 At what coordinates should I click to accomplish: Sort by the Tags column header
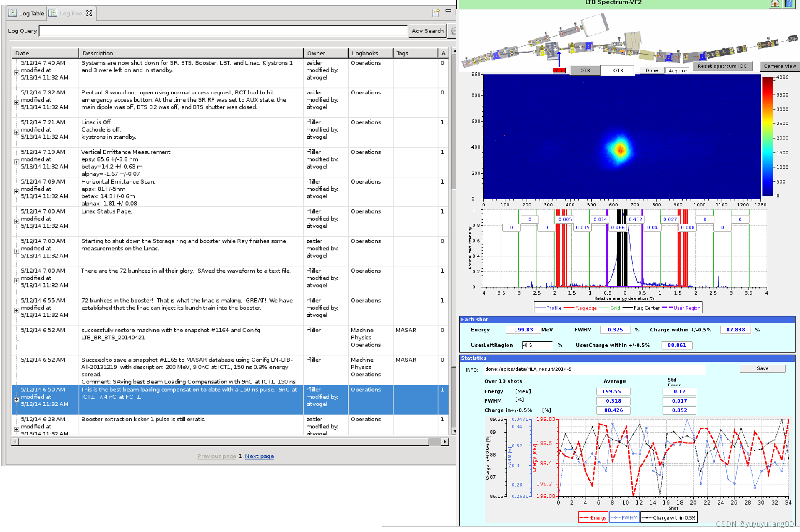[415, 53]
